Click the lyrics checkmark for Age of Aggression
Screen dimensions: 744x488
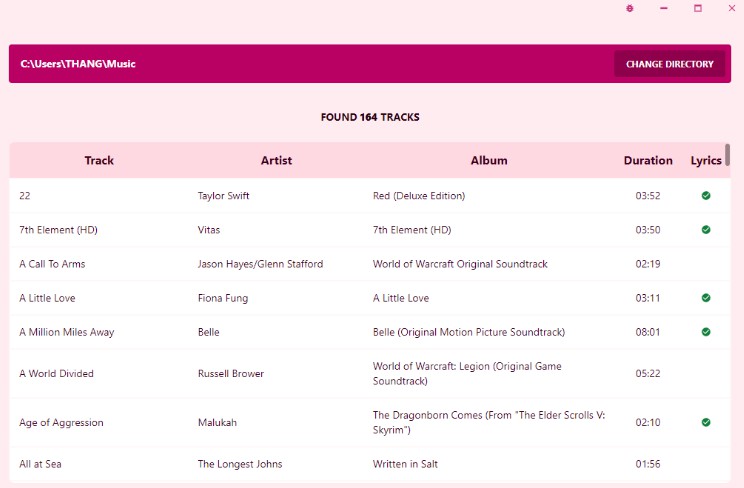point(706,422)
